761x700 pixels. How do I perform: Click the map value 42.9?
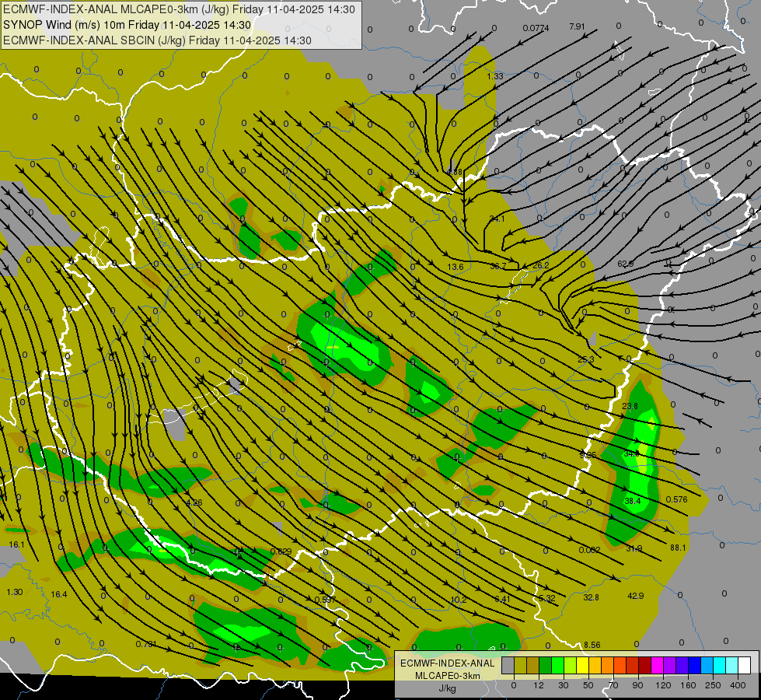click(635, 596)
